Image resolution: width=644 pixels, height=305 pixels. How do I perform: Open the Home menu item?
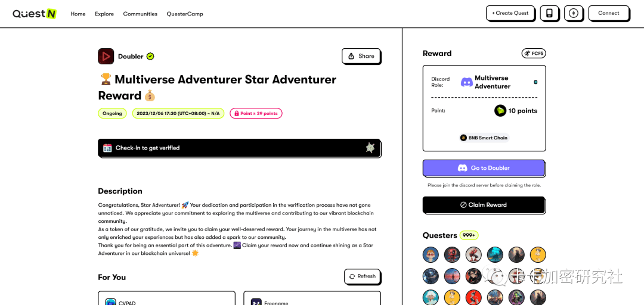[x=78, y=14]
